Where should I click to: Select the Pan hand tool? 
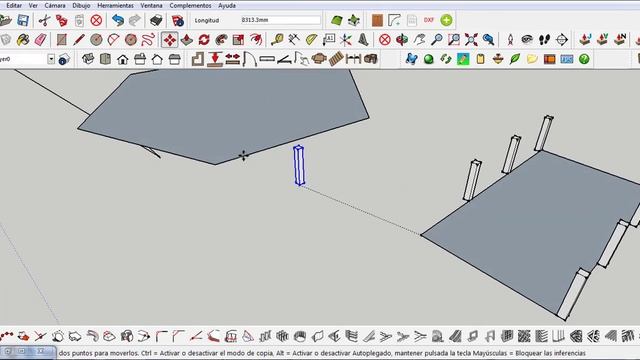pyautogui.click(x=419, y=40)
